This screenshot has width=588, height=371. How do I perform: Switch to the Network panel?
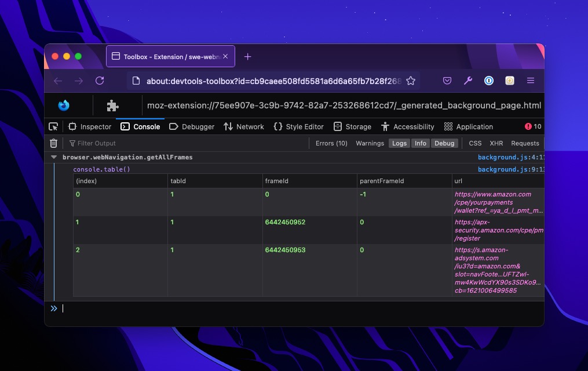tap(244, 127)
